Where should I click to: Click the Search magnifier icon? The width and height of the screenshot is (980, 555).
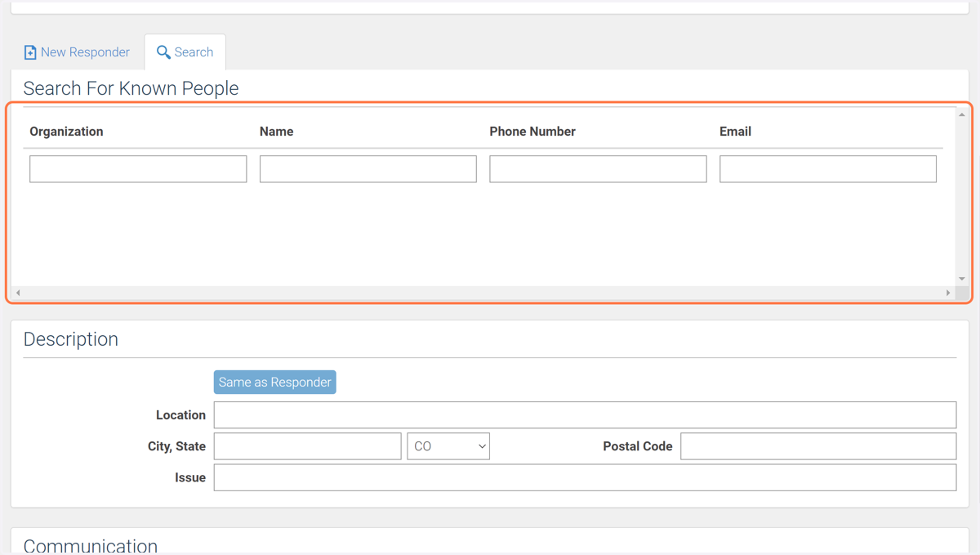click(x=163, y=52)
